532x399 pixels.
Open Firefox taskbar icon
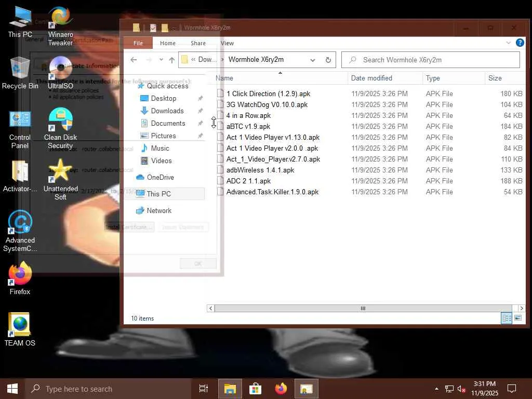click(x=281, y=389)
